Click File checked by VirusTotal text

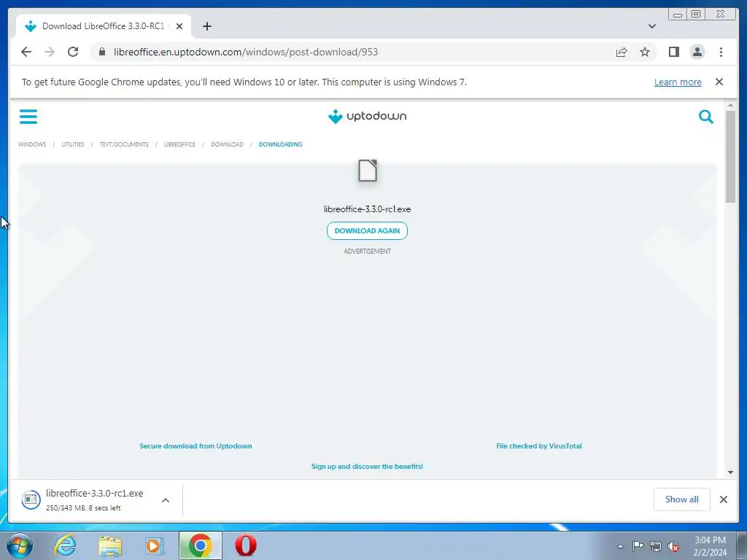click(539, 446)
